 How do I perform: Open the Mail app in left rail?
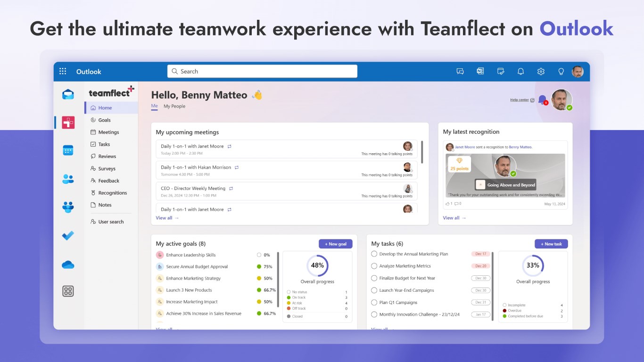pyautogui.click(x=68, y=94)
